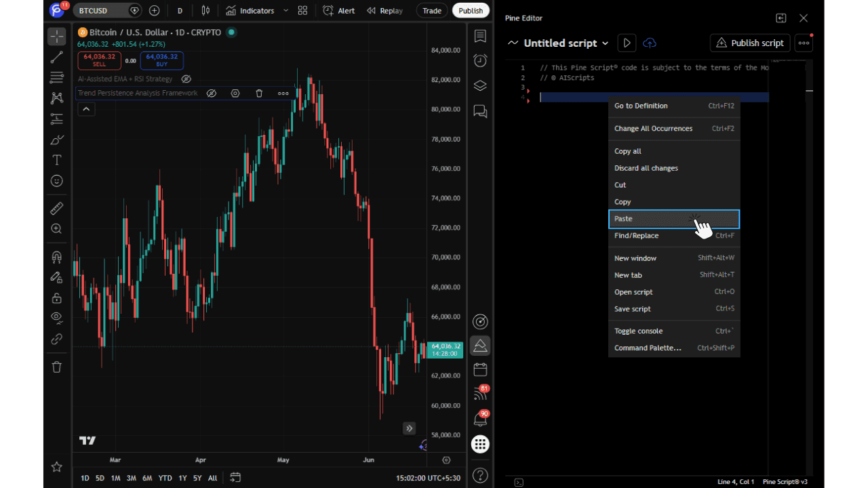Click the Alert button in top bar
Screen dimensions: 868x488
point(339,10)
